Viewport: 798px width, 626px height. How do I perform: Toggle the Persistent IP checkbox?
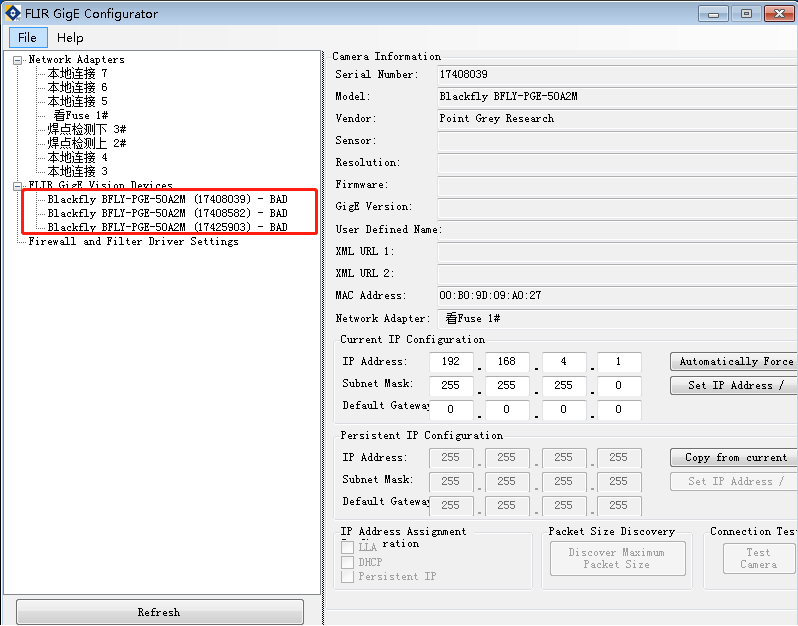348,576
